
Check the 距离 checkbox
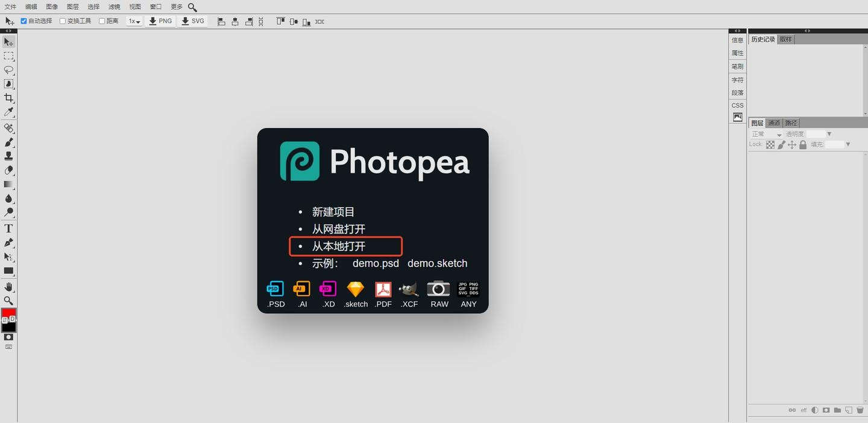click(x=102, y=21)
